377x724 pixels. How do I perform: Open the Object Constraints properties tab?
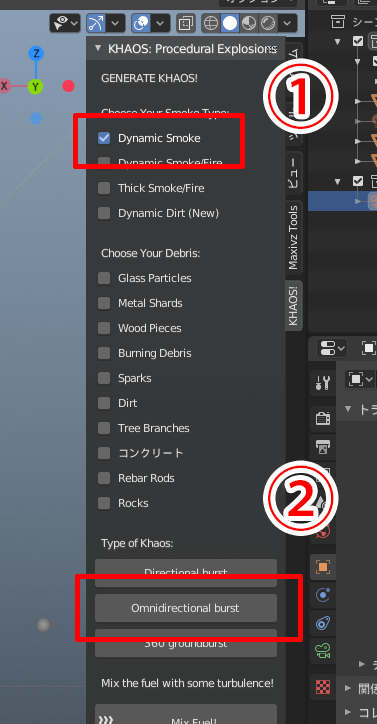[x=323, y=623]
